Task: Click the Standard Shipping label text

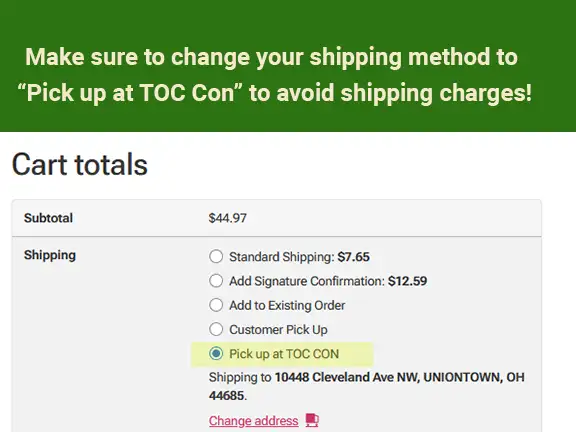Action: pyautogui.click(x=282, y=257)
